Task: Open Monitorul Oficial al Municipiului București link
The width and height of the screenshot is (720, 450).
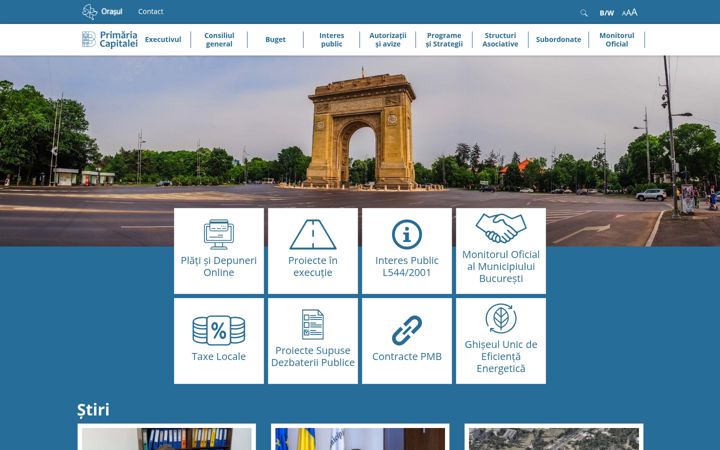Action: tap(501, 266)
